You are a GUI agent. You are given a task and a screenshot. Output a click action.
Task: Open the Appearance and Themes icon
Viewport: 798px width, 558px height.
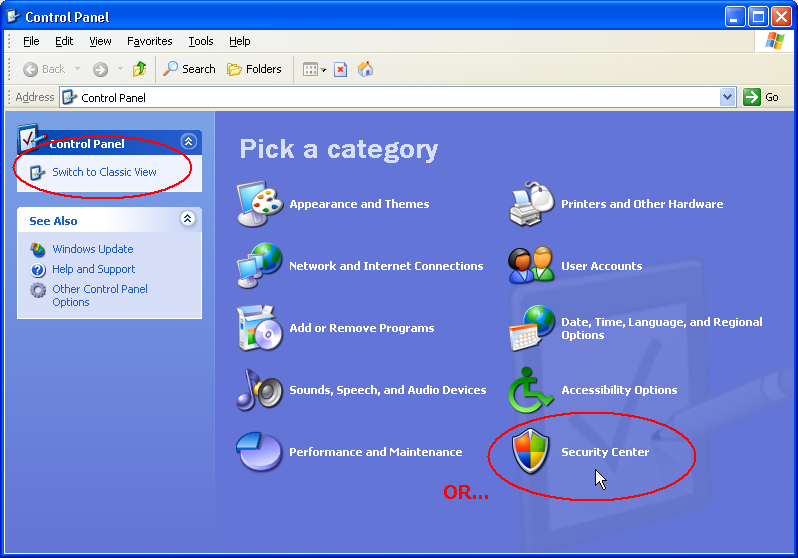tap(260, 204)
